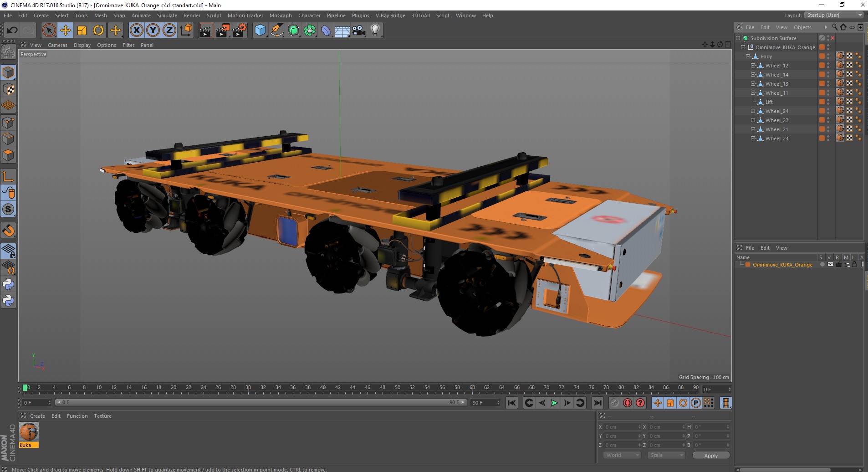Toggle visibility dots for Lift object
Viewport: 868px width, 472px height.
click(x=828, y=102)
